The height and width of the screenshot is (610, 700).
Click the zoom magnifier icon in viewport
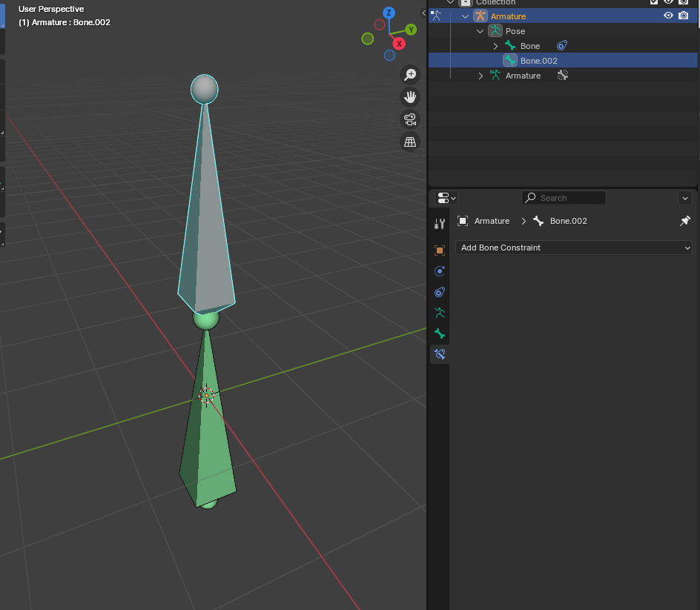(410, 75)
